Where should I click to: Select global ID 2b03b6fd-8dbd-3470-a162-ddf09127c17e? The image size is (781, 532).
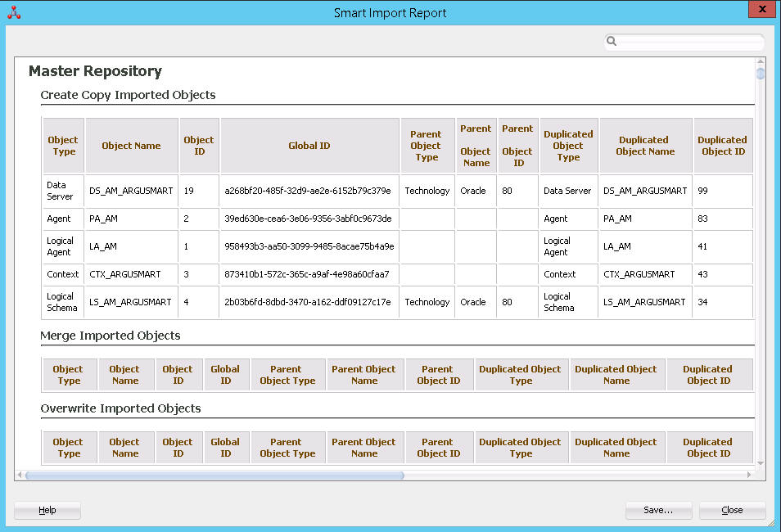point(308,302)
